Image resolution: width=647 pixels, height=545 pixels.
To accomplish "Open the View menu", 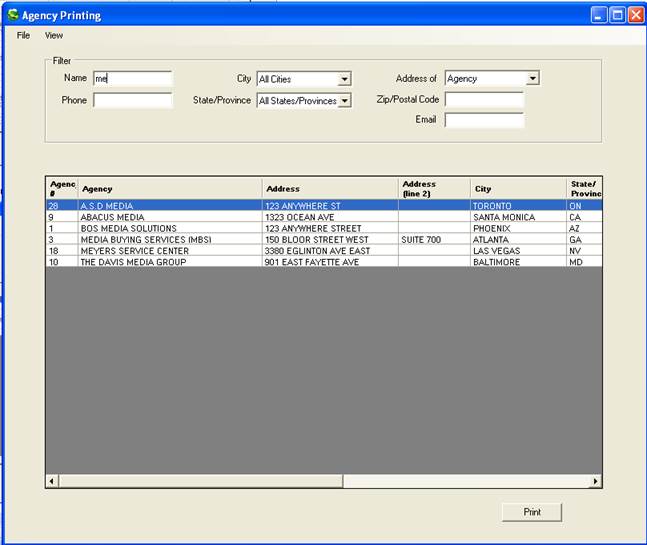I will click(54, 35).
